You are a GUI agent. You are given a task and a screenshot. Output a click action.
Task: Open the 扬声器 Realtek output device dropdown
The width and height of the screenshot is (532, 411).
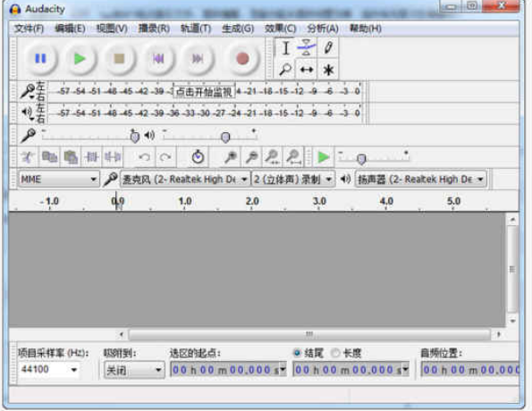tap(421, 179)
